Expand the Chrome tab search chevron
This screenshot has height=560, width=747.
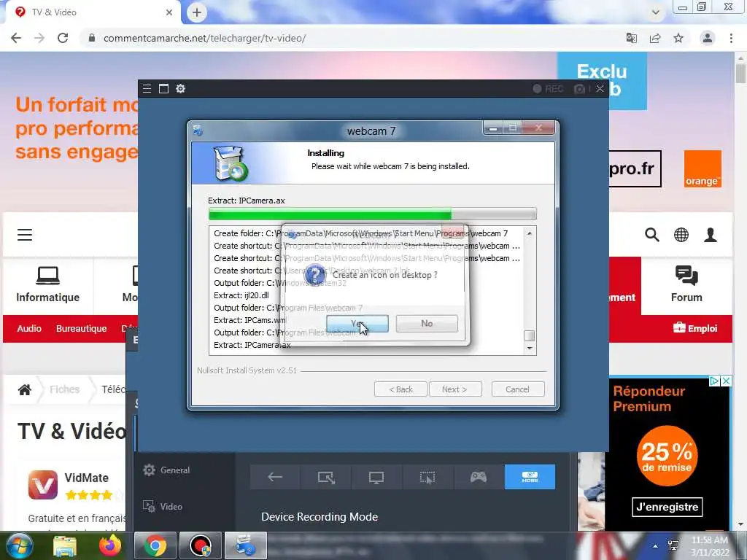656,12
